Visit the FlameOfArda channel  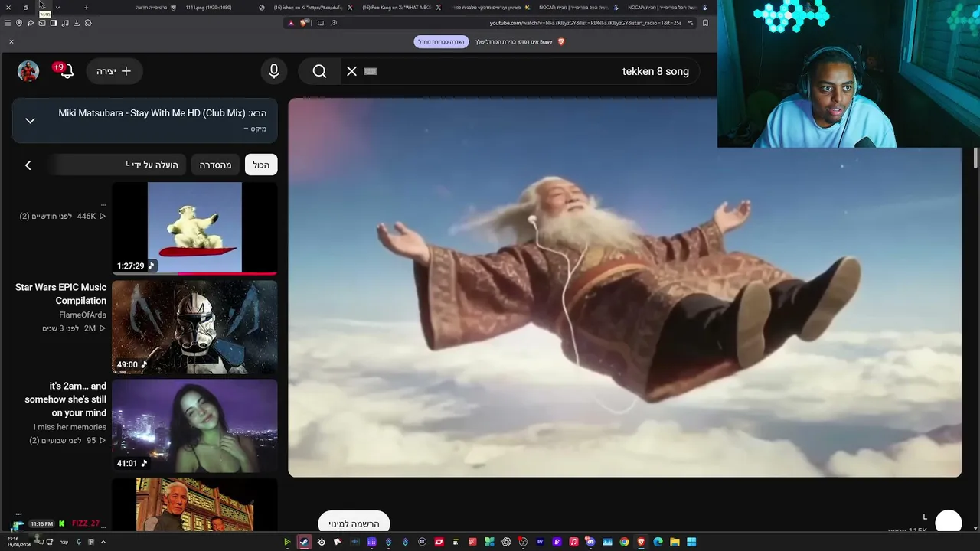[x=83, y=315]
